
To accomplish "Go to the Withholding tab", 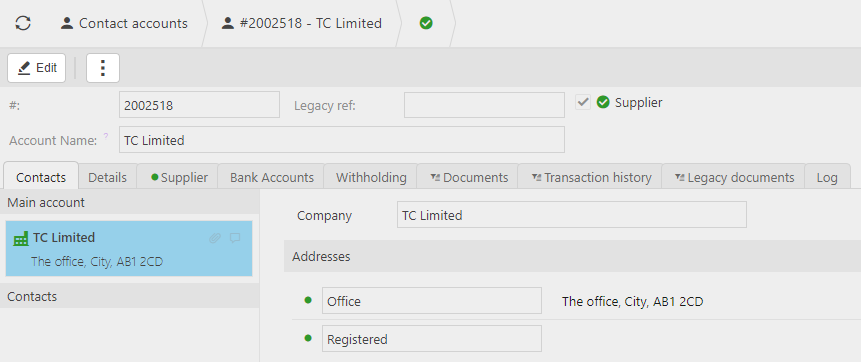I will 371,177.
